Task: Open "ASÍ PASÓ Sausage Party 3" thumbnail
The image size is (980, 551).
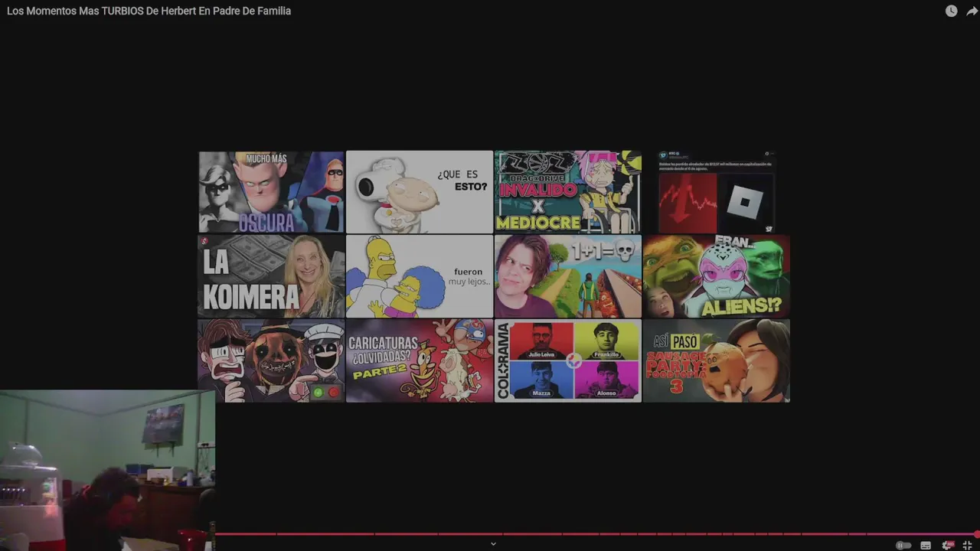Action: 716,360
